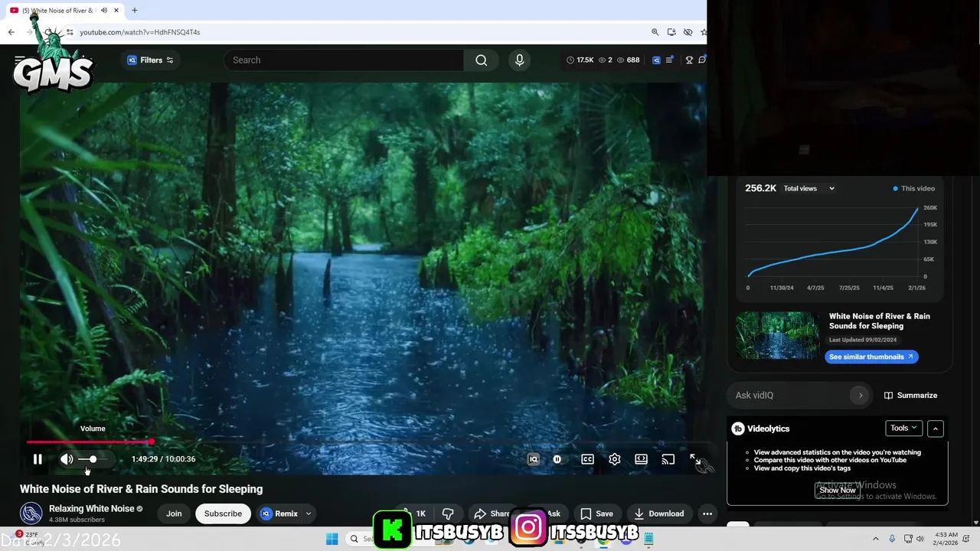This screenshot has width=980, height=551.
Task: Join the Relaxing White Noise channel
Action: coord(174,514)
